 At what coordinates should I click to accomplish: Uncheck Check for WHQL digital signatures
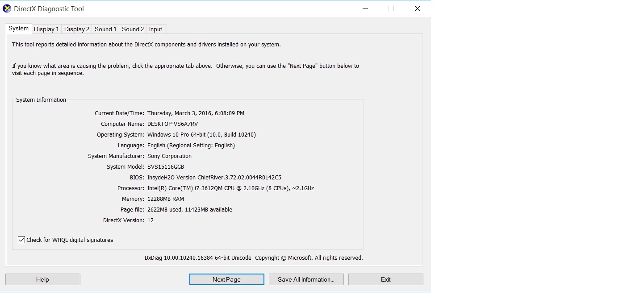pos(21,240)
